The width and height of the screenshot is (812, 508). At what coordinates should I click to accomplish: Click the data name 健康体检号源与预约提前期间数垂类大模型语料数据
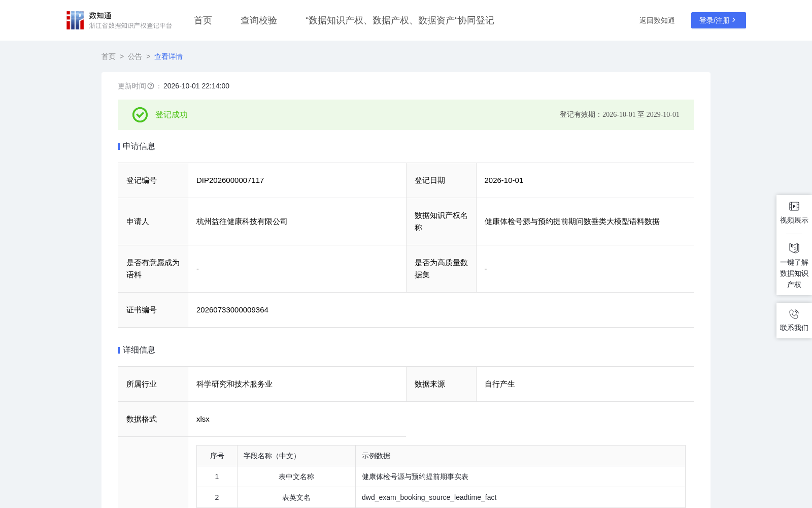pyautogui.click(x=572, y=221)
